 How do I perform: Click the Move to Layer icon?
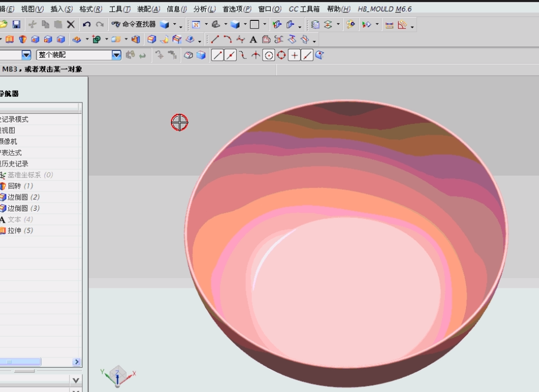(x=328, y=24)
